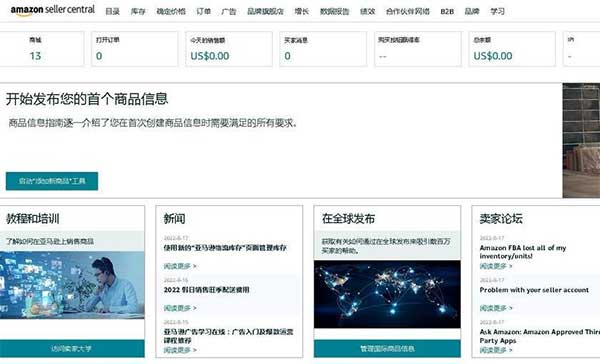Screen dimensions: 600x364
Task: Click 阅读更多 under the 假日销售旺季 news
Action: coord(180,308)
